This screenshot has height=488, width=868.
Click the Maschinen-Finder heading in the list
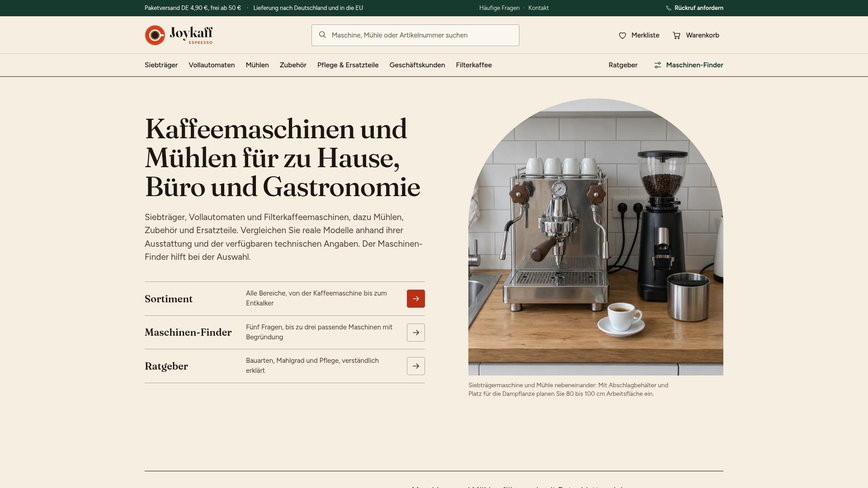coord(188,333)
